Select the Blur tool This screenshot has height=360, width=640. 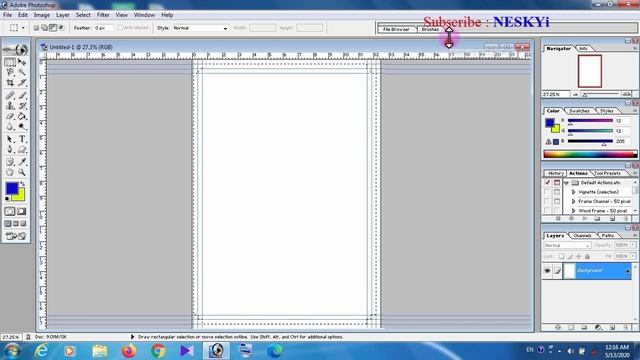tap(10, 127)
